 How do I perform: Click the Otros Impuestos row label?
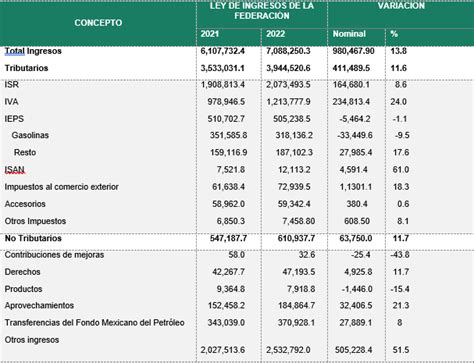(35, 221)
